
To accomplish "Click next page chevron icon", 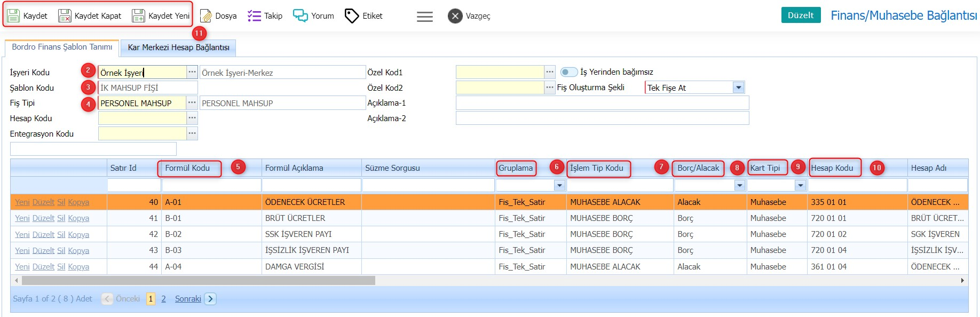I will tap(210, 299).
